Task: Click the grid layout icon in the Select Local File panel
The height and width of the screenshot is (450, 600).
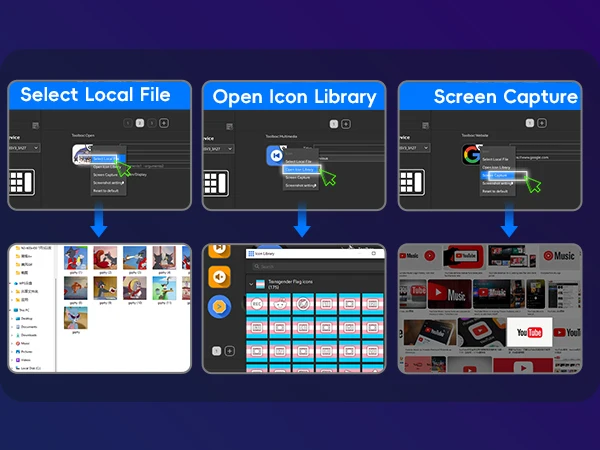Action: coord(22,182)
